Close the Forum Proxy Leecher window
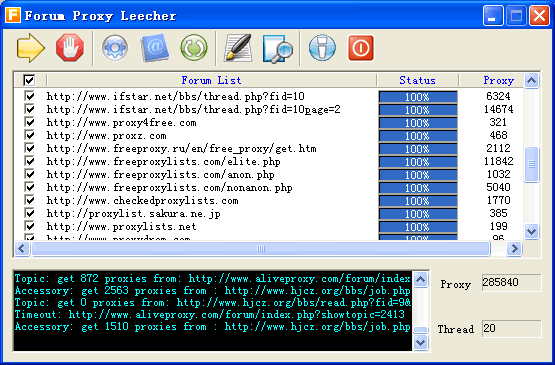The height and width of the screenshot is (365, 555). click(539, 16)
